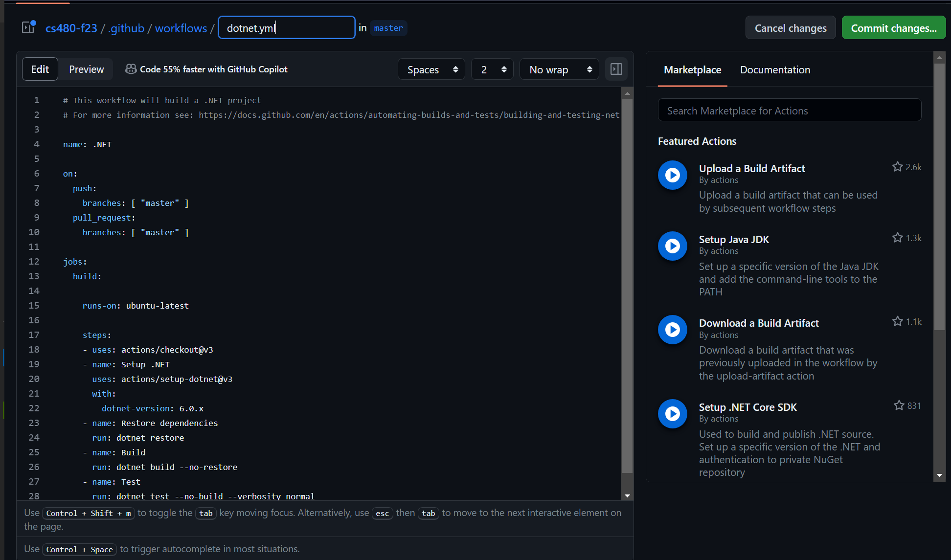Switch to the Edit tab
951x560 pixels.
point(40,69)
